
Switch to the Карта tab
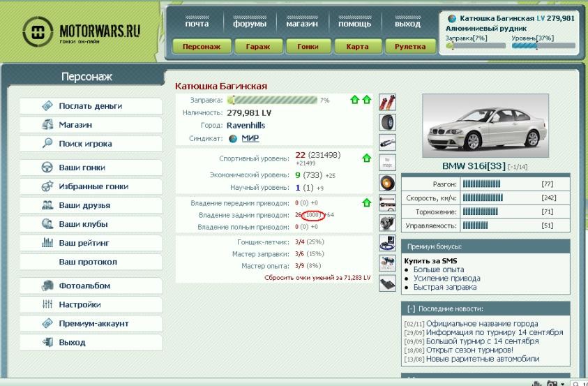tap(358, 47)
